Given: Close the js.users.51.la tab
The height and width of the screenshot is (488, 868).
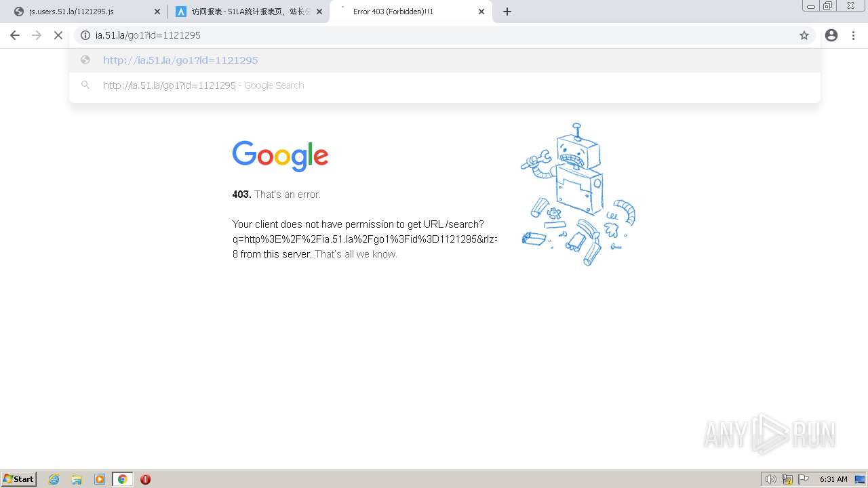Looking at the screenshot, I should [x=157, y=12].
